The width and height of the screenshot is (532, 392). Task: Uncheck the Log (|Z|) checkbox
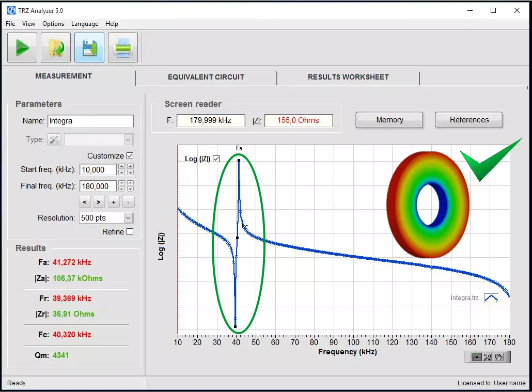tap(216, 159)
